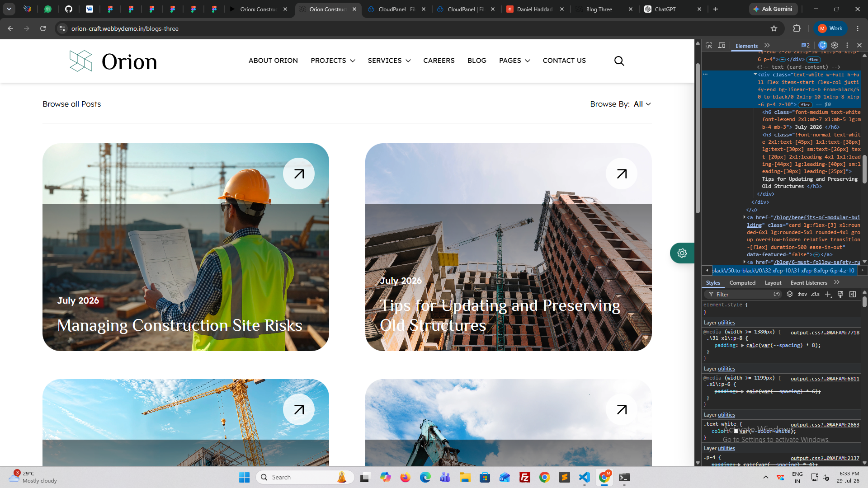Expand the benefits-of-modular-building anchor node
The image size is (868, 488).
point(744,217)
